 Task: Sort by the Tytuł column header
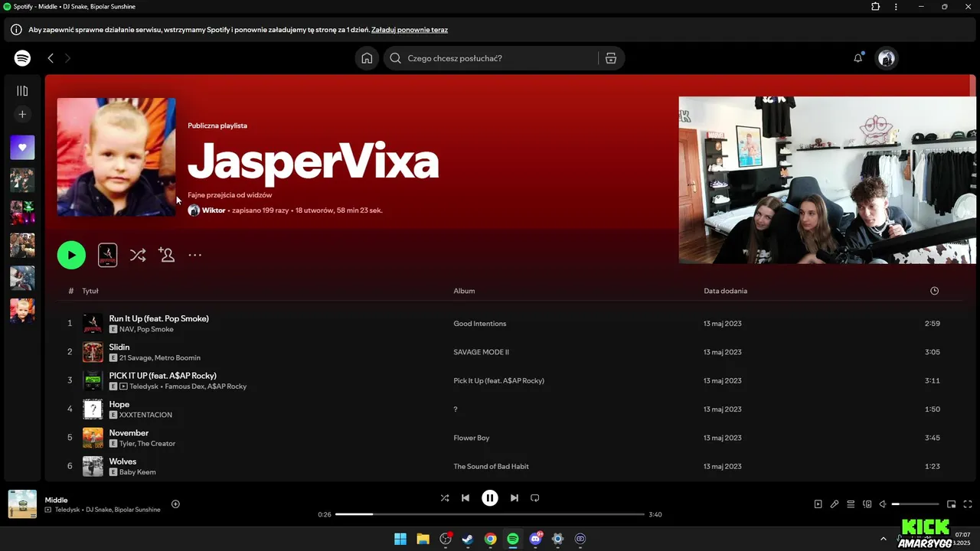pyautogui.click(x=90, y=291)
